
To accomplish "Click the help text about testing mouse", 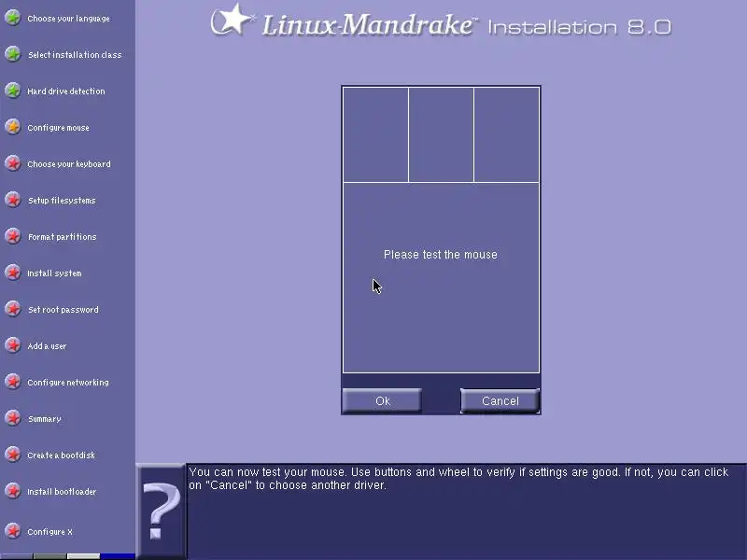I will coord(458,479).
